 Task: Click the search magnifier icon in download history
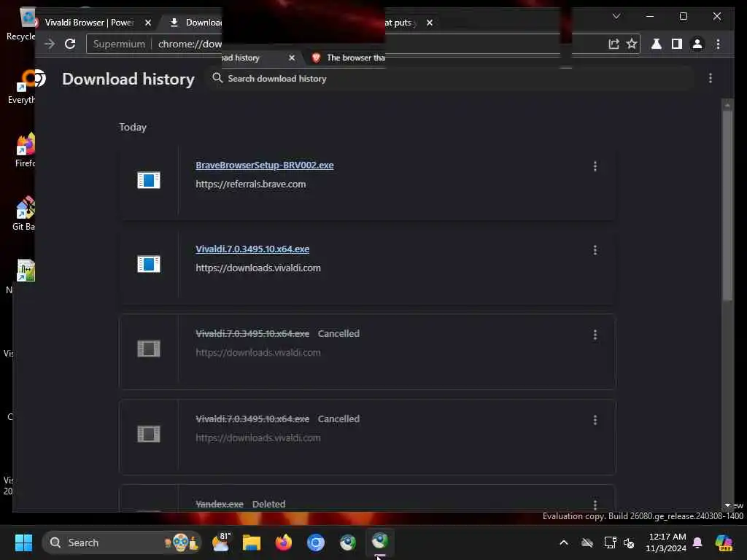point(217,77)
